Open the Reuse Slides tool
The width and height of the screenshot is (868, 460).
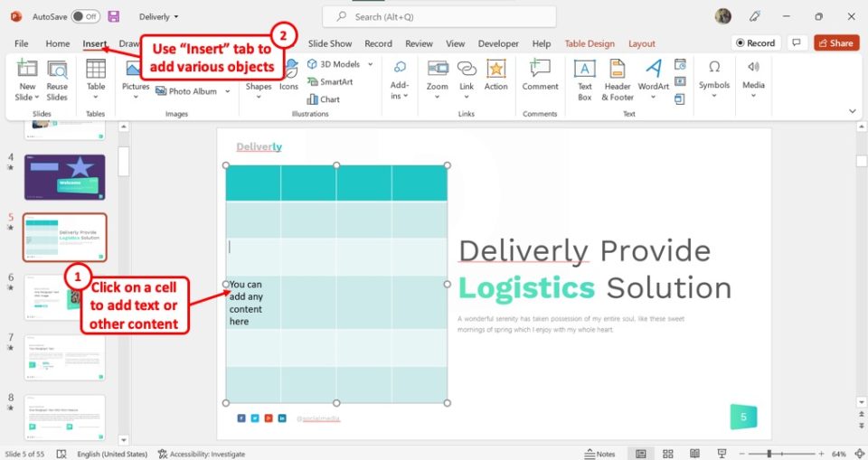click(57, 81)
